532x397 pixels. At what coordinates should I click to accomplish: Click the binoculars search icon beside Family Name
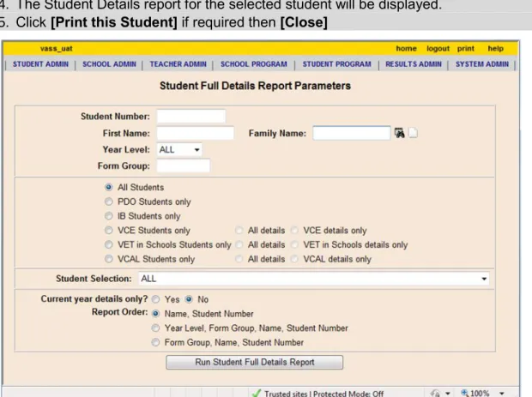[x=399, y=133]
